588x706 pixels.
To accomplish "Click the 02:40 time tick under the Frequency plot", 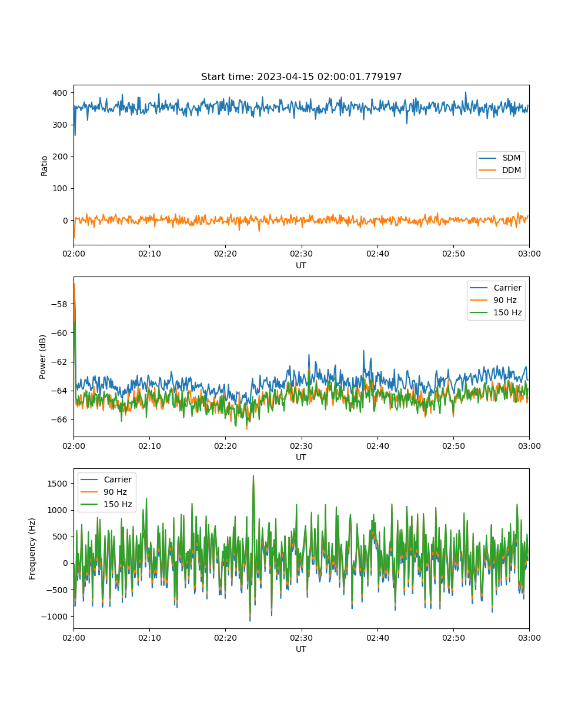I will point(377,637).
